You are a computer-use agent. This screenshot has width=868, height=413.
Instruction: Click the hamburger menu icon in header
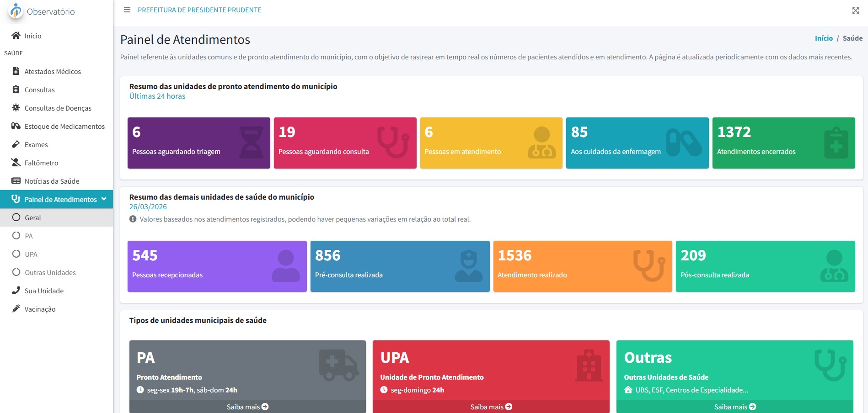127,10
